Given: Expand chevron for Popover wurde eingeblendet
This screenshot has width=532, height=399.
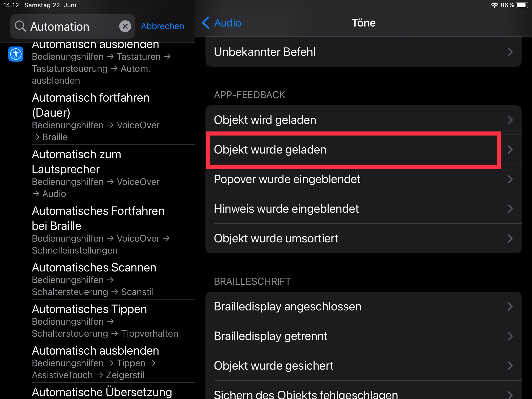Looking at the screenshot, I should 510,179.
